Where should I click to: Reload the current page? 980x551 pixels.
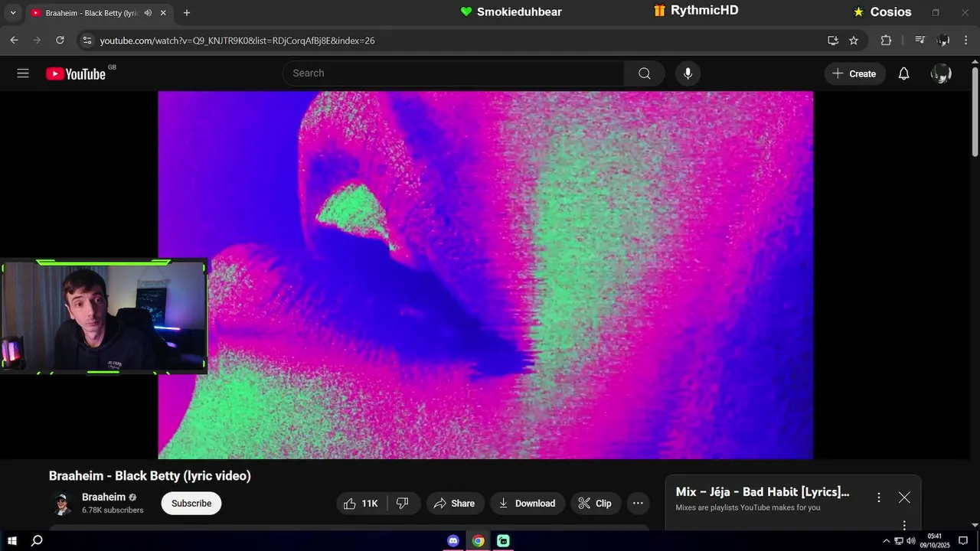click(60, 41)
